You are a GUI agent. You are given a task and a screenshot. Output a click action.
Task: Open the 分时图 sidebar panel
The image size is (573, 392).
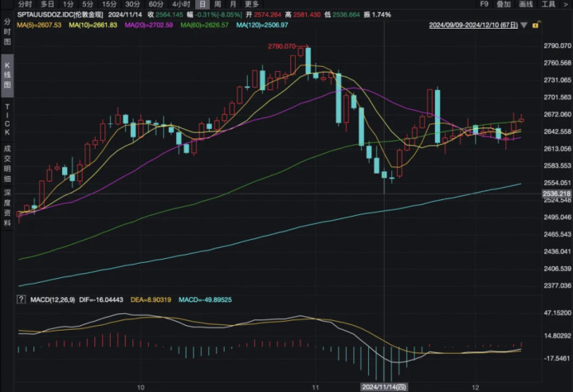click(x=7, y=31)
